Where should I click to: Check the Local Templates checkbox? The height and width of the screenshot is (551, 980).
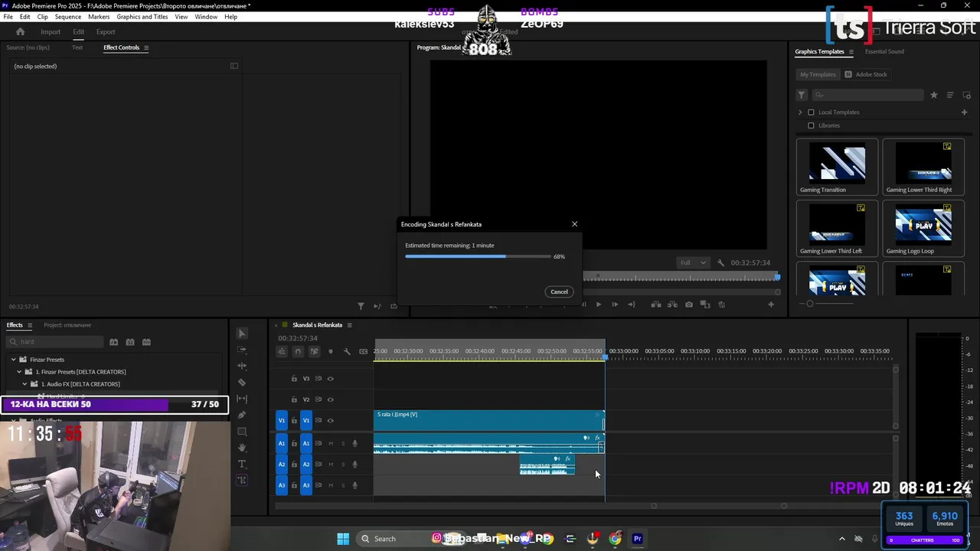point(812,112)
